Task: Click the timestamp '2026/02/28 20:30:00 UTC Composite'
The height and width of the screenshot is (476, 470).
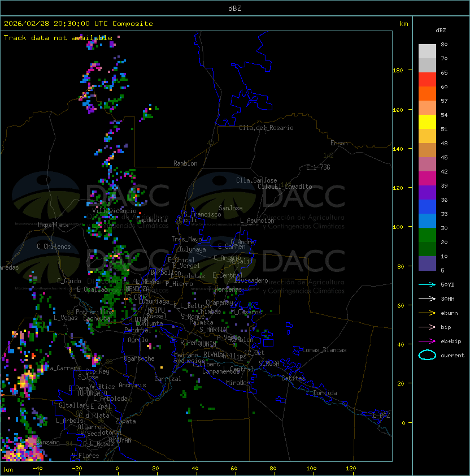Action: click(x=79, y=24)
